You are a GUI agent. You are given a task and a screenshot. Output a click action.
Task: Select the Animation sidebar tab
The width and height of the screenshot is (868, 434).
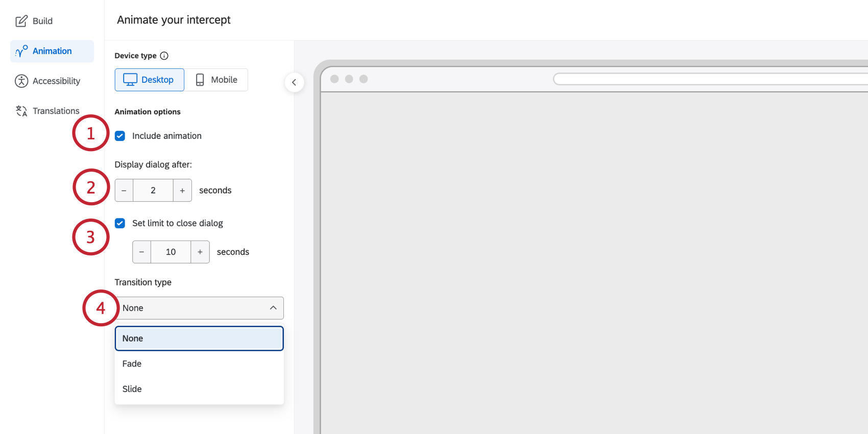tap(52, 51)
